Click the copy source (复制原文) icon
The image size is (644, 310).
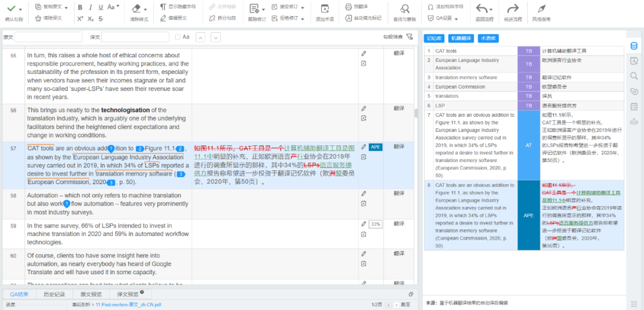[x=38, y=7]
